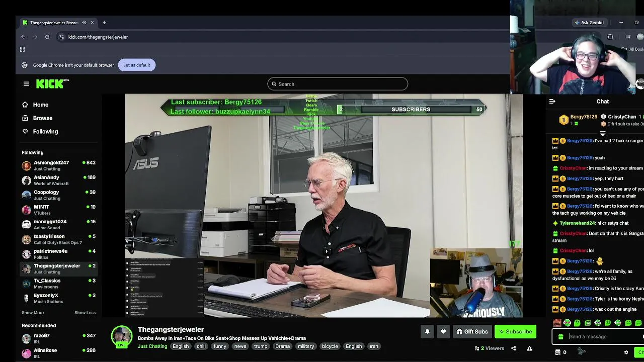
Task: Mute the Thegangsterjeweler tab audio
Action: 84,23
